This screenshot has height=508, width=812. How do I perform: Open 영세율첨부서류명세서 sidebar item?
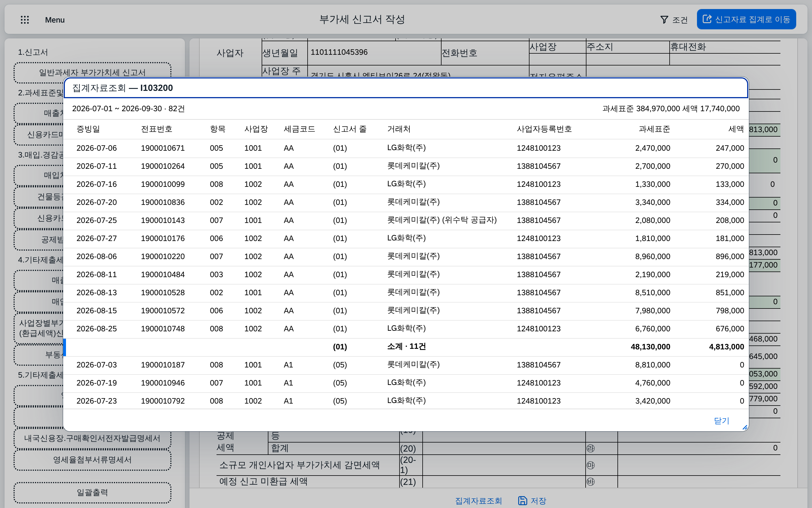click(92, 460)
